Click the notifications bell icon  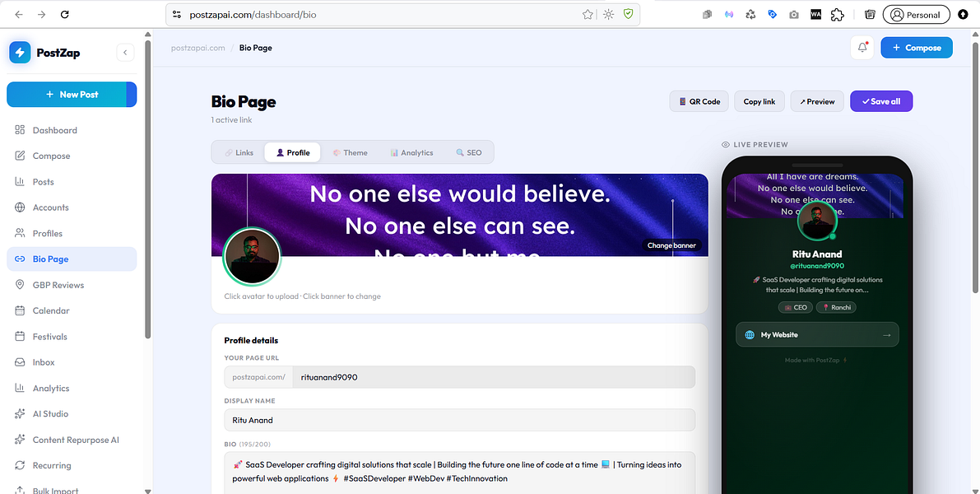click(862, 48)
